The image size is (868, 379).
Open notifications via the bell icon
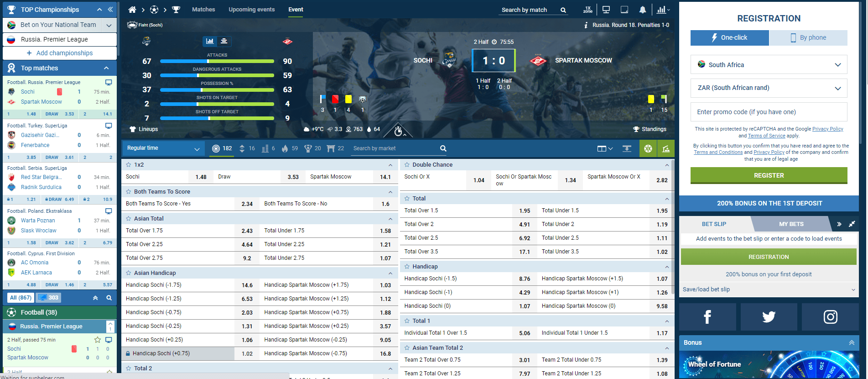click(x=642, y=10)
